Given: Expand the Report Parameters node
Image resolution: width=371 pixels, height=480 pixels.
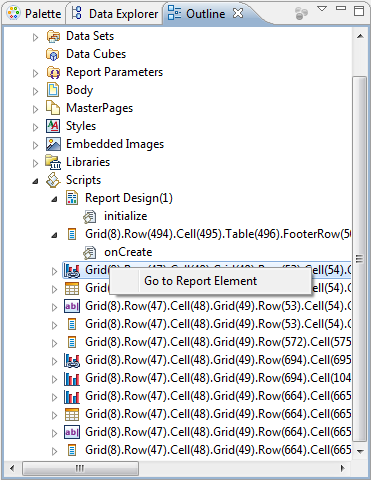Looking at the screenshot, I should point(35,73).
